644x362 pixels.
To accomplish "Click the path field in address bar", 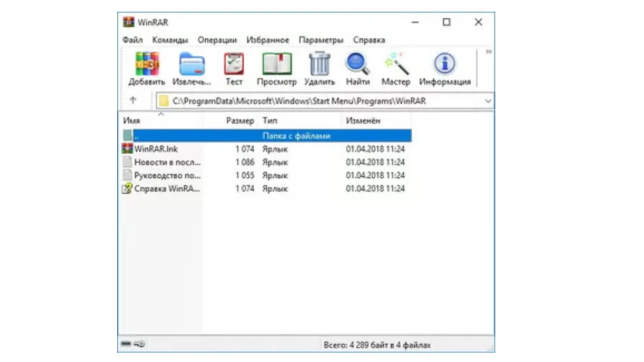I will [x=314, y=101].
